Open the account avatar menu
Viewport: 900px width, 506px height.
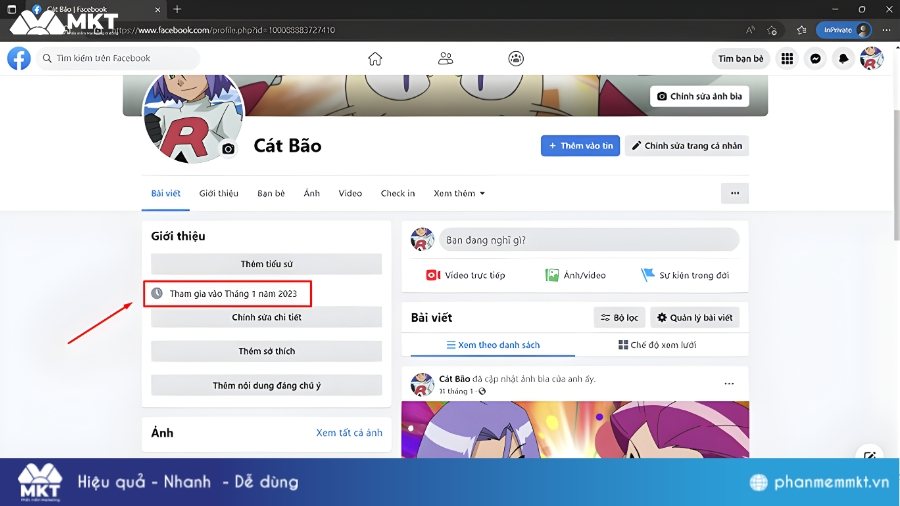point(871,59)
